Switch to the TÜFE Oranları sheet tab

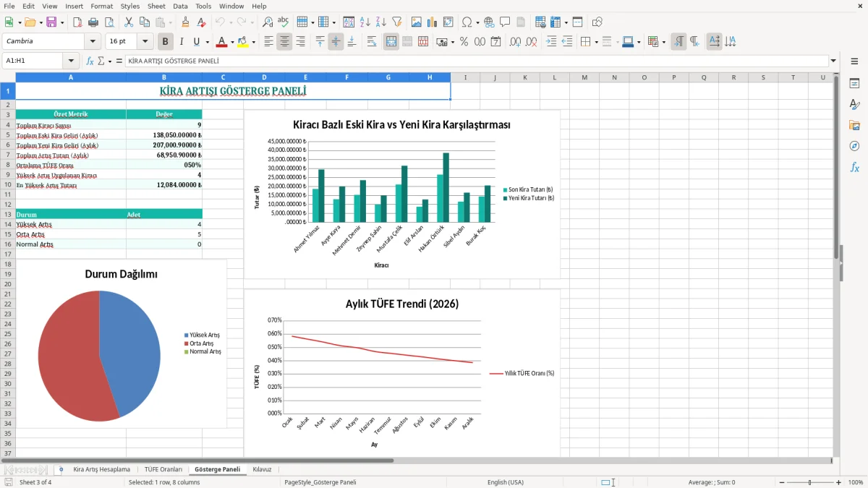point(163,469)
